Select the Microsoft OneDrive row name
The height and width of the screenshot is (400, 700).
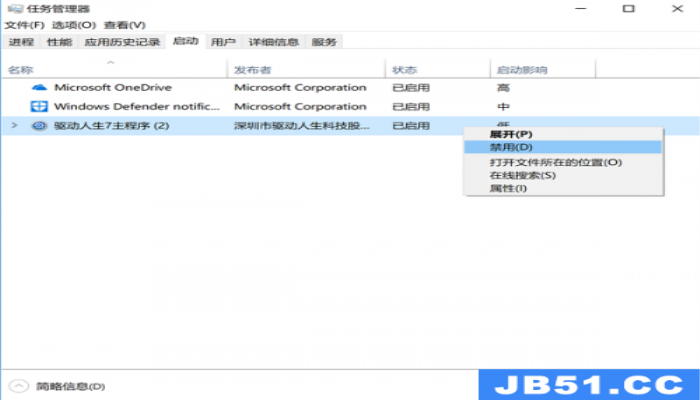pos(113,88)
